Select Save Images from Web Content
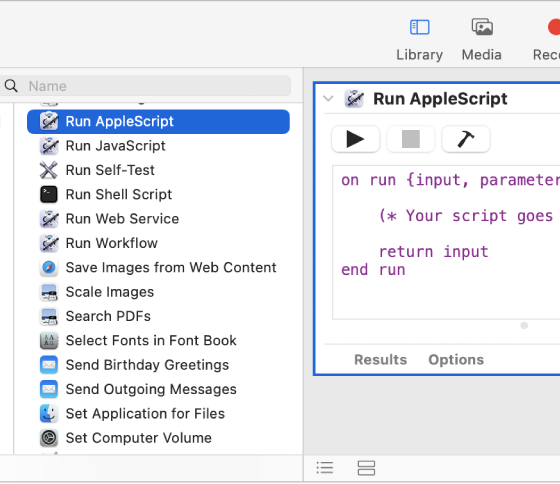Image resolution: width=560 pixels, height=484 pixels. coord(158,268)
